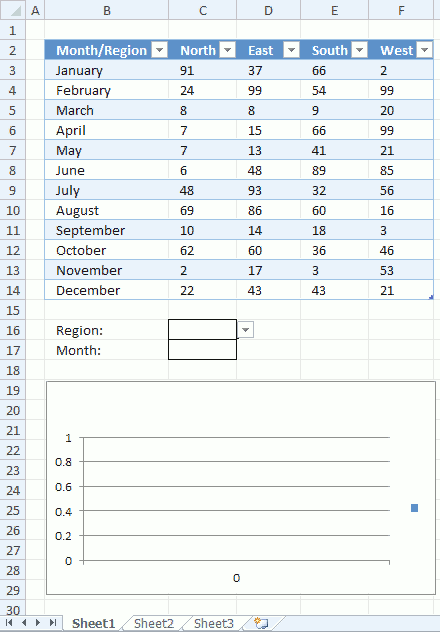Screen dimensions: 440x632
Task: Select the Sheet1 tab
Action: (93, 624)
